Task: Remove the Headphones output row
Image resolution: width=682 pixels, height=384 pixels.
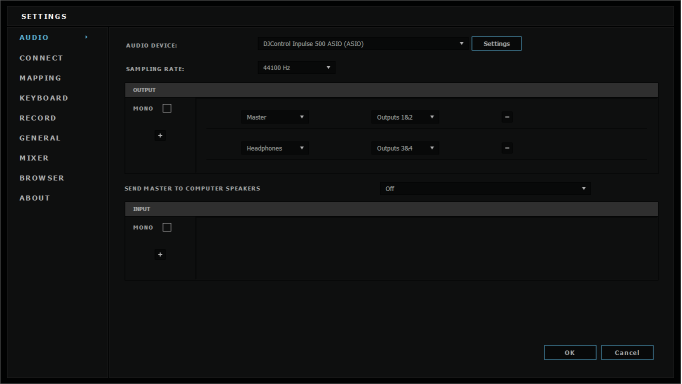Action: tap(507, 148)
